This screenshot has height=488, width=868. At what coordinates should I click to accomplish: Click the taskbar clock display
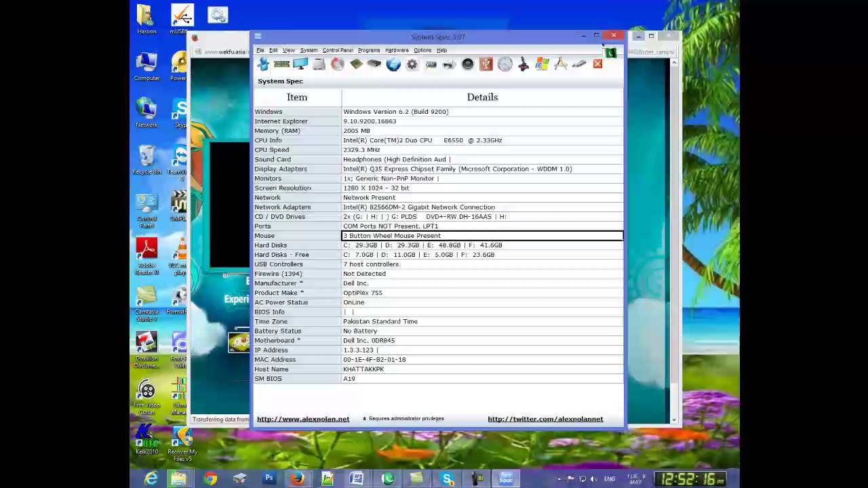pyautogui.click(x=690, y=479)
